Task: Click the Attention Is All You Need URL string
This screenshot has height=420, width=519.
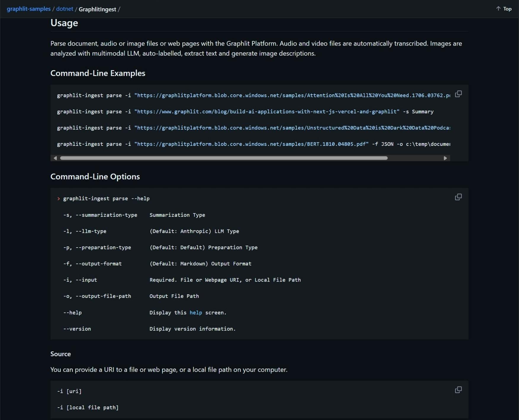Action: point(292,95)
